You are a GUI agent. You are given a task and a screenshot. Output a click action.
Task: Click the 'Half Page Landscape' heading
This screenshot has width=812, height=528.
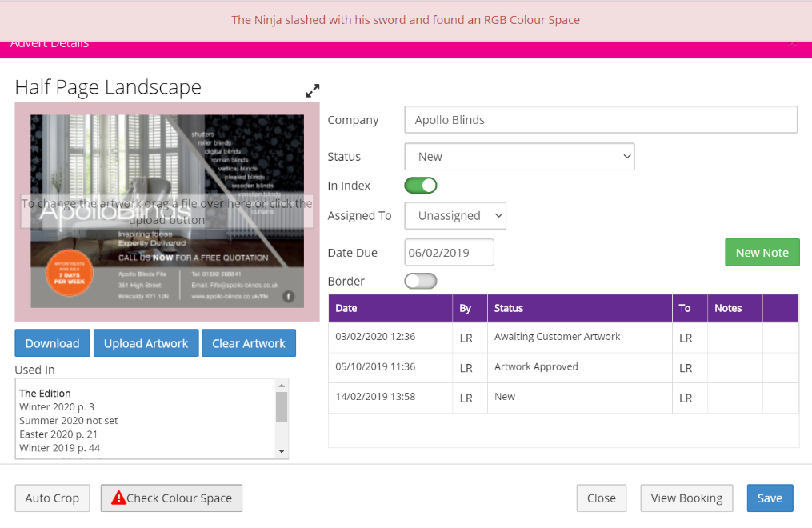pyautogui.click(x=108, y=87)
